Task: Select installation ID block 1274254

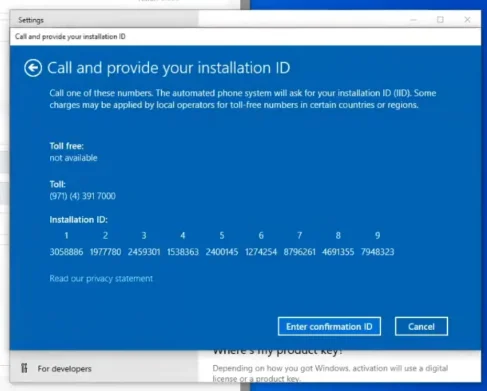Action: point(261,252)
